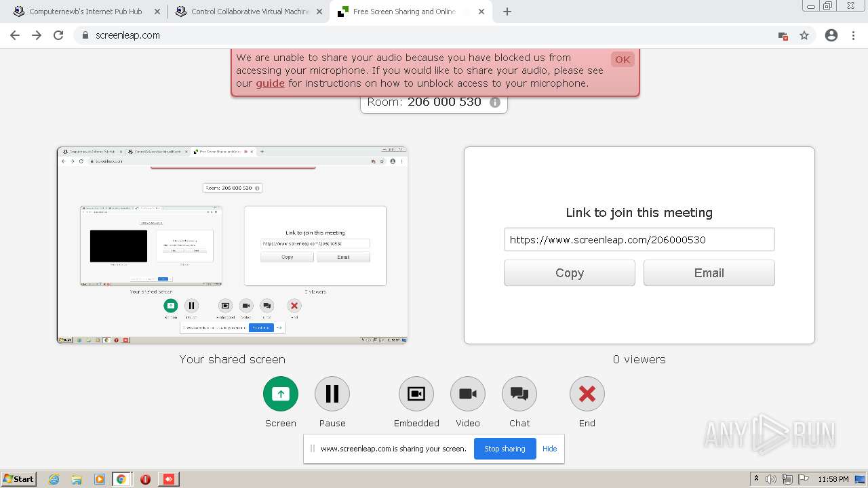Click the green Screen share button

click(280, 394)
